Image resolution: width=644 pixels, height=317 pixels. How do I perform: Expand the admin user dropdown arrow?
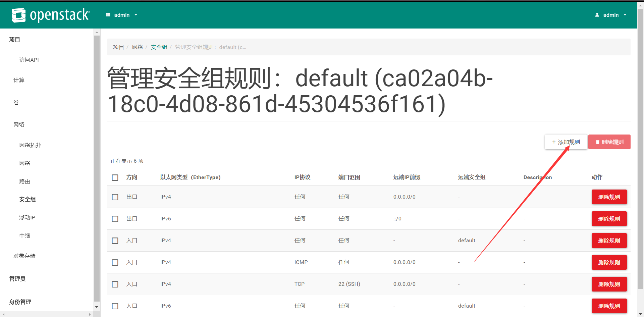[625, 15]
